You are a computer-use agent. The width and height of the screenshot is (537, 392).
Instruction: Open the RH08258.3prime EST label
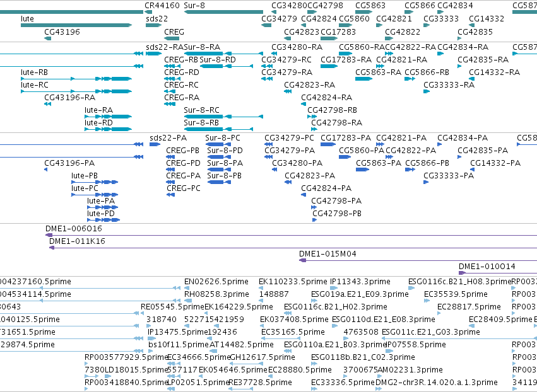click(x=216, y=294)
